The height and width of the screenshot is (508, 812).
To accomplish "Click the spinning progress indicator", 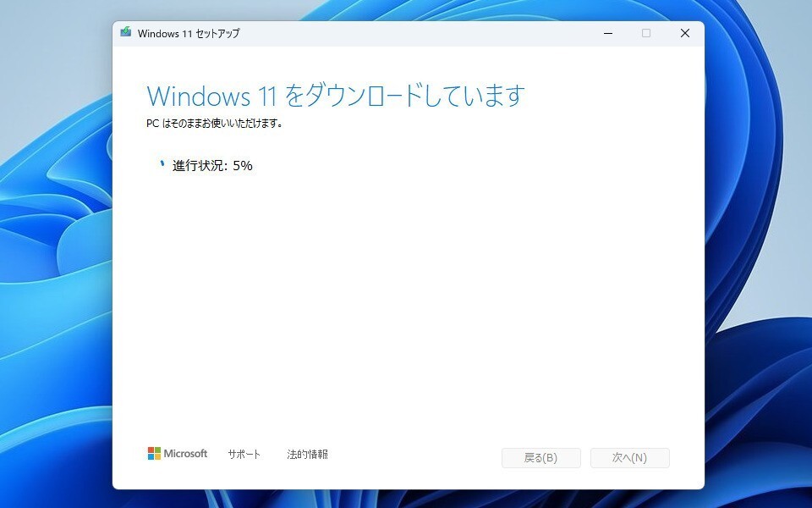I will tap(162, 164).
